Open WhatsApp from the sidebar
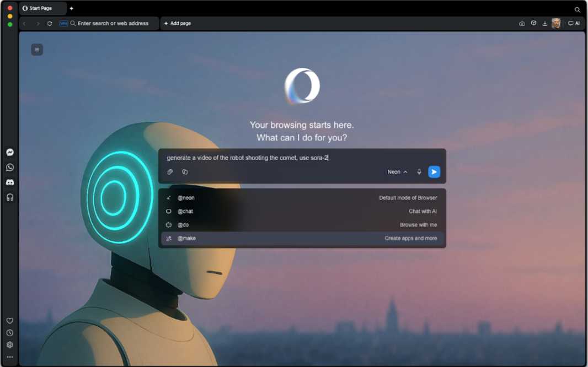This screenshot has height=367, width=588. 9,167
